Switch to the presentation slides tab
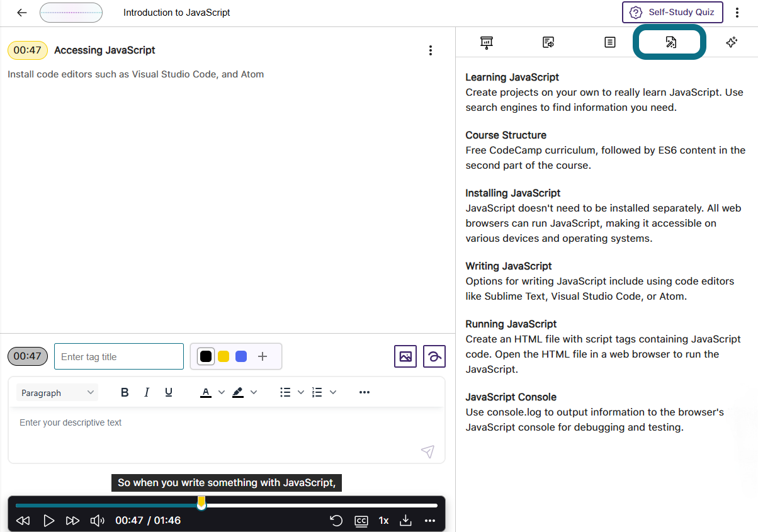The height and width of the screenshot is (532, 758). 487,42
